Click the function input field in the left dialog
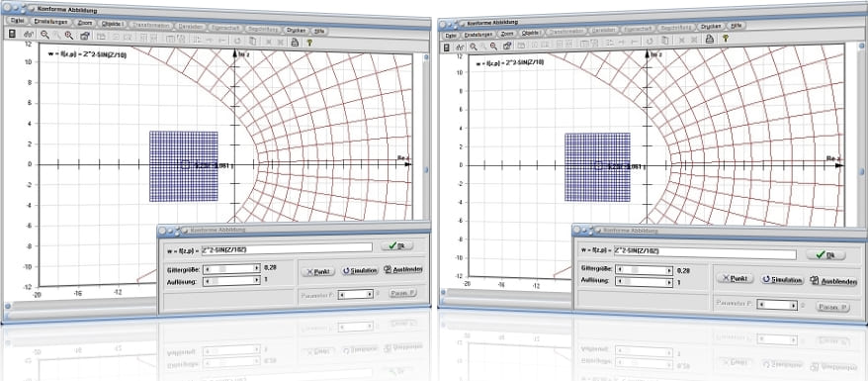 click(287, 249)
